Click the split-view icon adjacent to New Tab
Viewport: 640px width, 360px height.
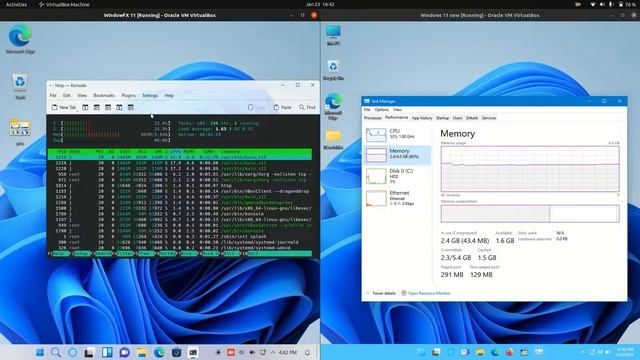point(85,107)
